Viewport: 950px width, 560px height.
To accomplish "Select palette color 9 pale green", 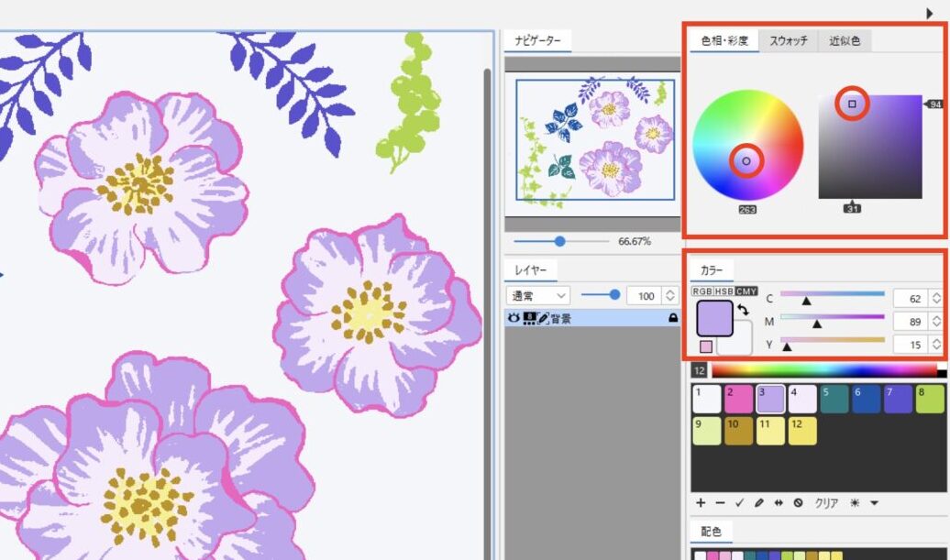I will pyautogui.click(x=706, y=431).
